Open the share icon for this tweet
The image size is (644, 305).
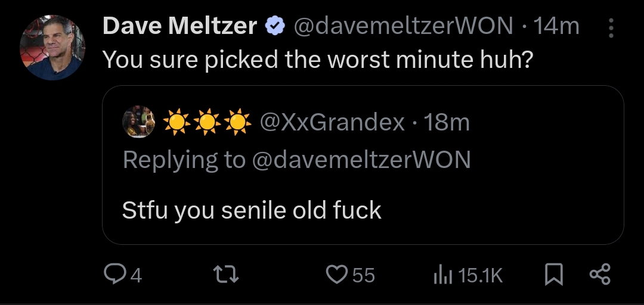pos(600,275)
